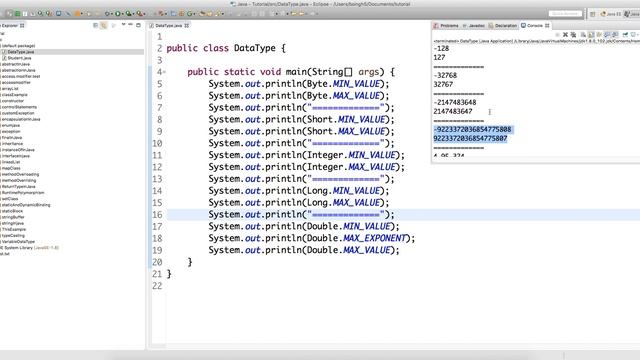Select JRE System Library node
This screenshot has height=360, width=640.
coord(29,248)
